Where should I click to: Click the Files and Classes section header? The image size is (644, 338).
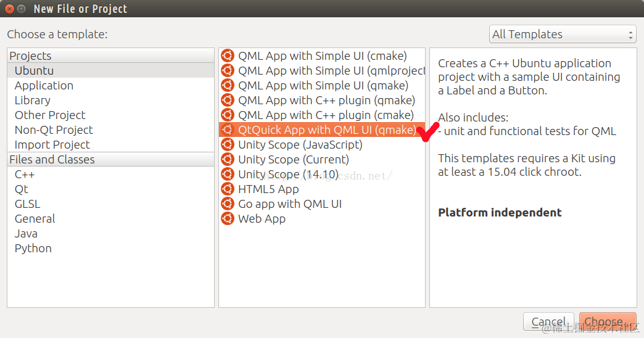coord(111,159)
